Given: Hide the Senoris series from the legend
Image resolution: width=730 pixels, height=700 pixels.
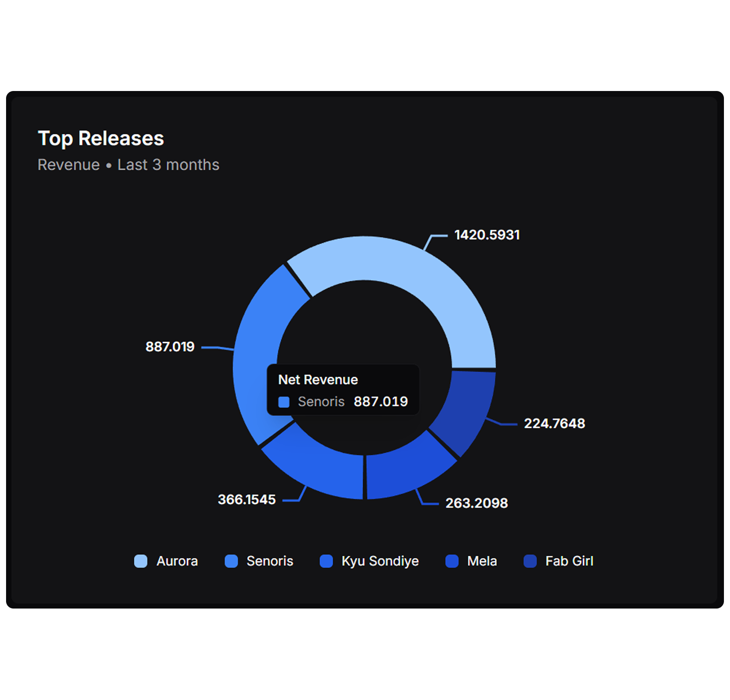Looking at the screenshot, I should click(x=270, y=561).
